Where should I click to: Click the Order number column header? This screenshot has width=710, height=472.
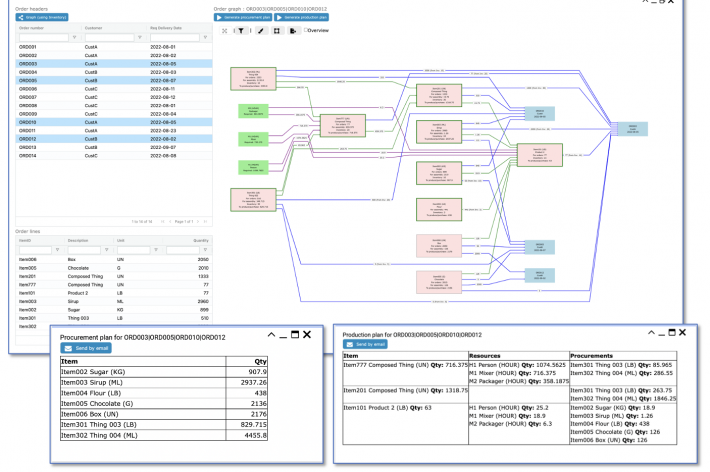point(32,29)
